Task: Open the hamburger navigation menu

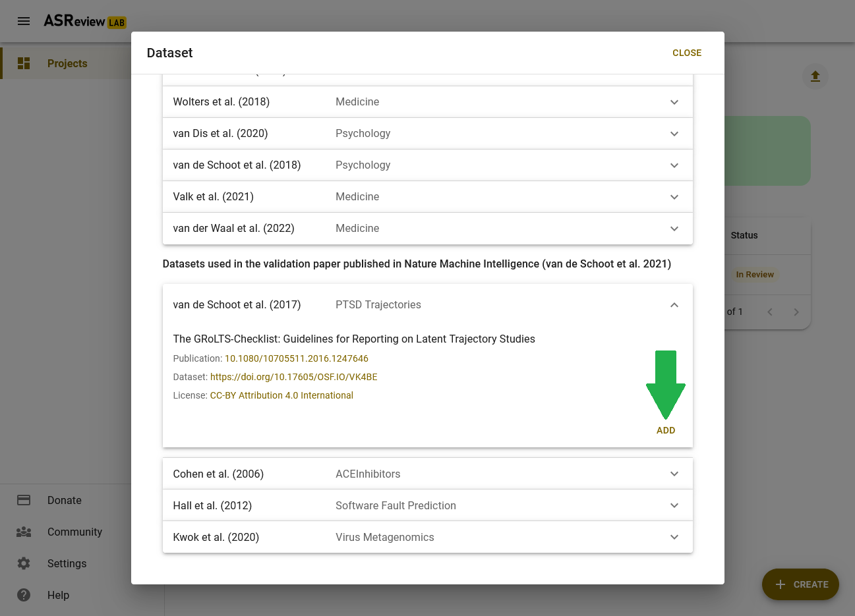Action: (24, 21)
